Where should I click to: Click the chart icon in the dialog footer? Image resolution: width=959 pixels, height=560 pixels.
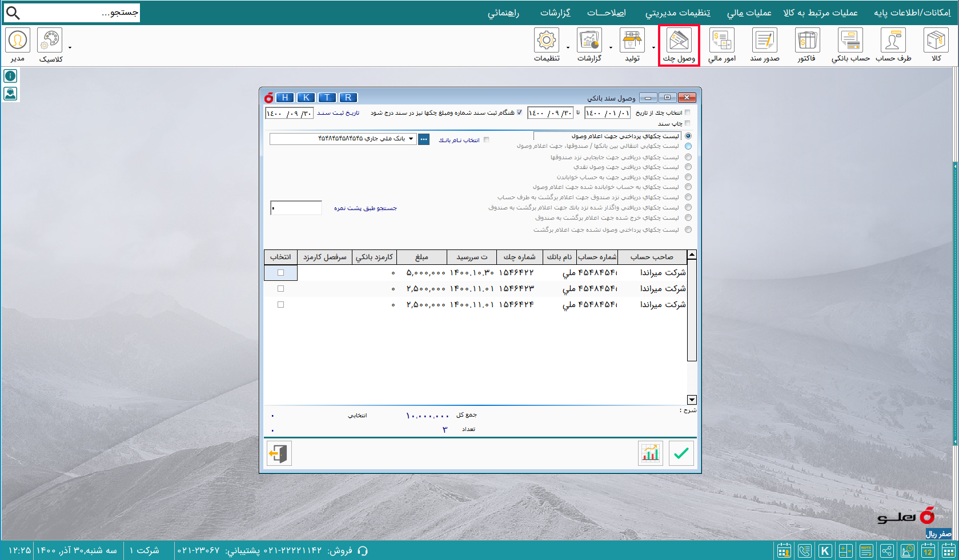(x=650, y=453)
